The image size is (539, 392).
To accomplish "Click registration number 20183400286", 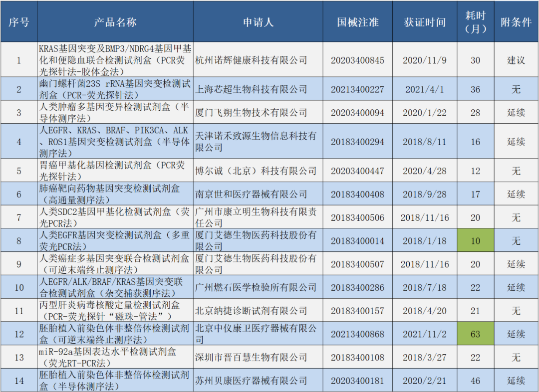I will [x=357, y=288].
